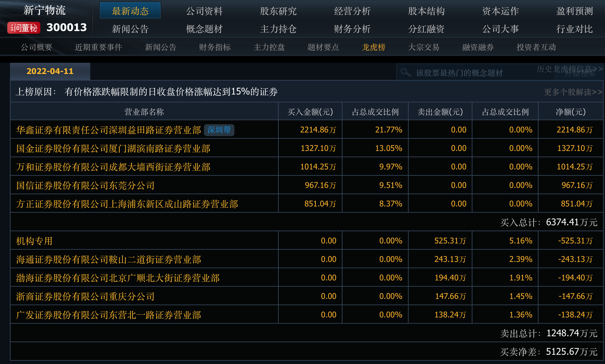Open the 公司资料 menu item
The image size is (605, 364).
(204, 11)
